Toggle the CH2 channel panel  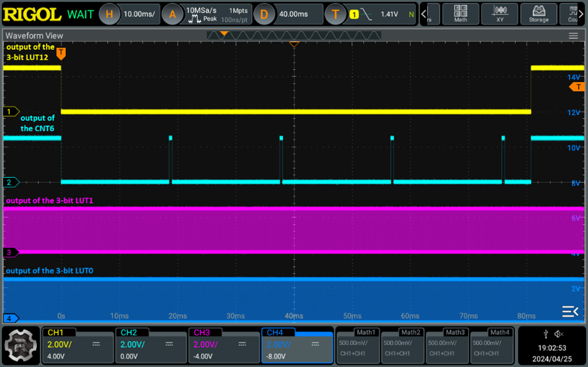tap(150, 345)
